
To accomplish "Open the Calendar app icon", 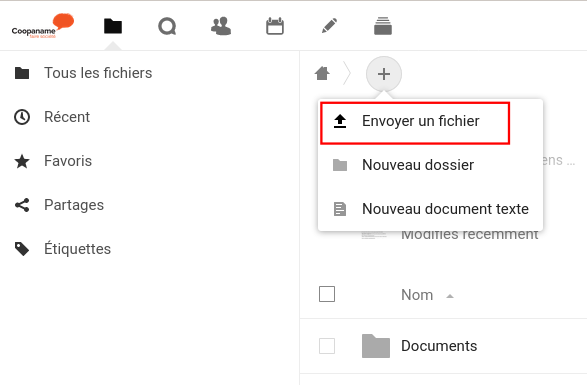I will (x=275, y=26).
